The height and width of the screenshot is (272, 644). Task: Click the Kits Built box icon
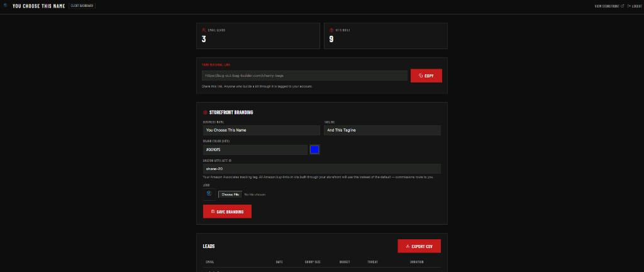pyautogui.click(x=331, y=30)
